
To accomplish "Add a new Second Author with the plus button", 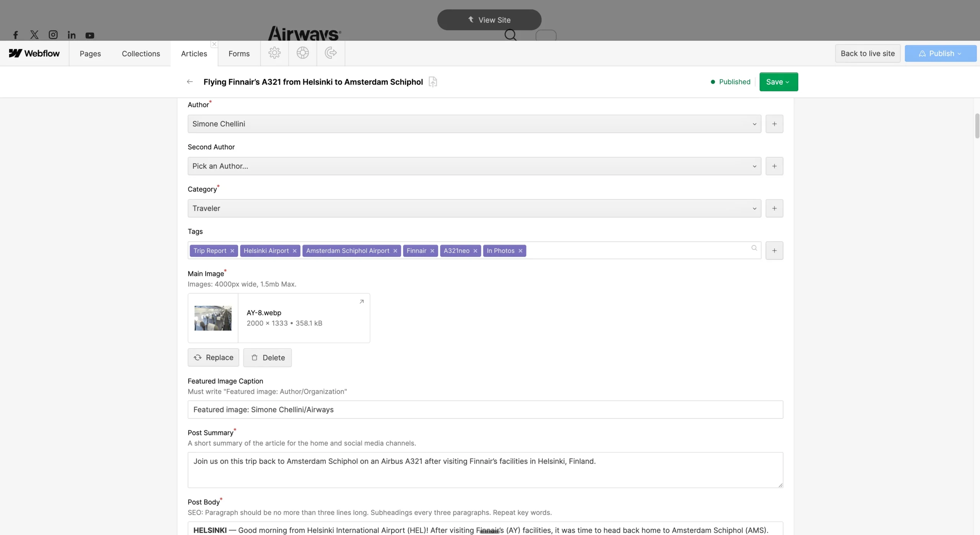I will tap(774, 166).
